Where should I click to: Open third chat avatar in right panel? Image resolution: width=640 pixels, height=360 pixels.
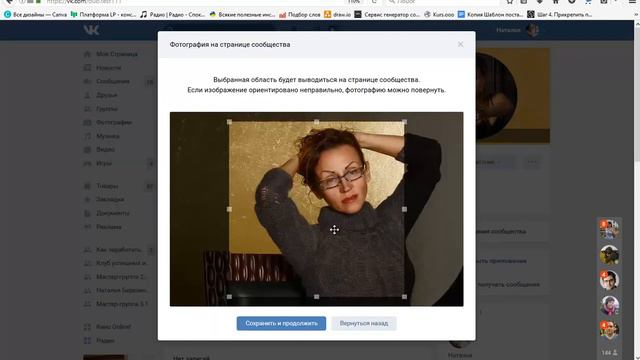pyautogui.click(x=609, y=280)
